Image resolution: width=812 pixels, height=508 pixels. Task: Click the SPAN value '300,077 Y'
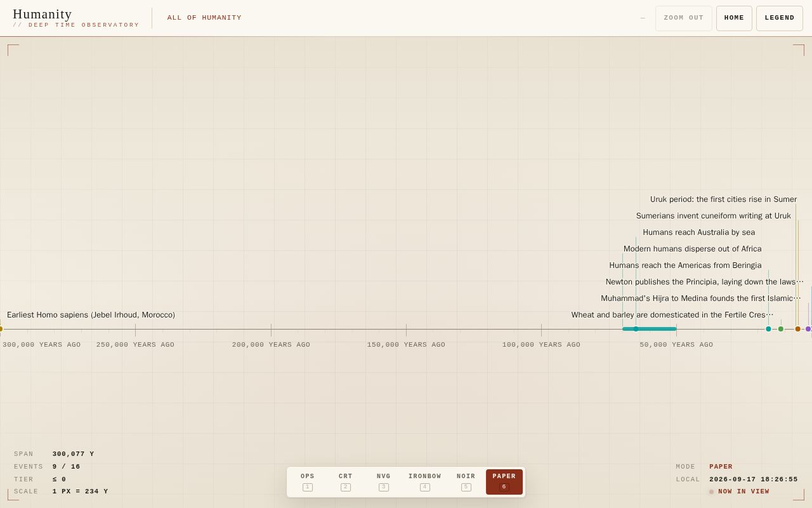[x=73, y=454]
